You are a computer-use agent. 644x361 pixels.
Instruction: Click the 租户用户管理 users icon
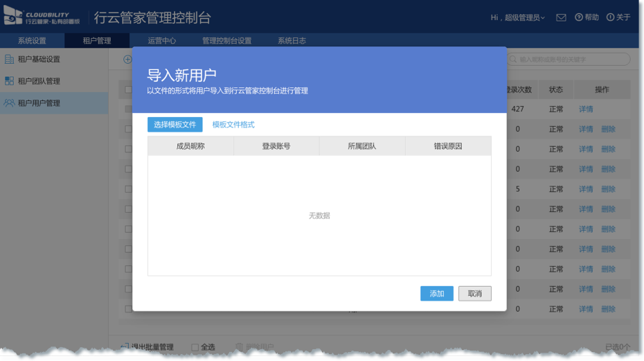click(10, 103)
